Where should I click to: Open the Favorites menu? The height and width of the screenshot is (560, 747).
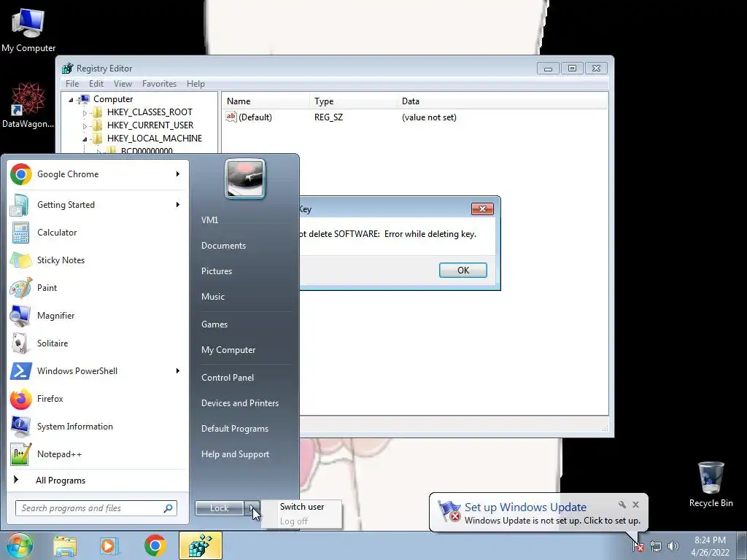pos(159,84)
